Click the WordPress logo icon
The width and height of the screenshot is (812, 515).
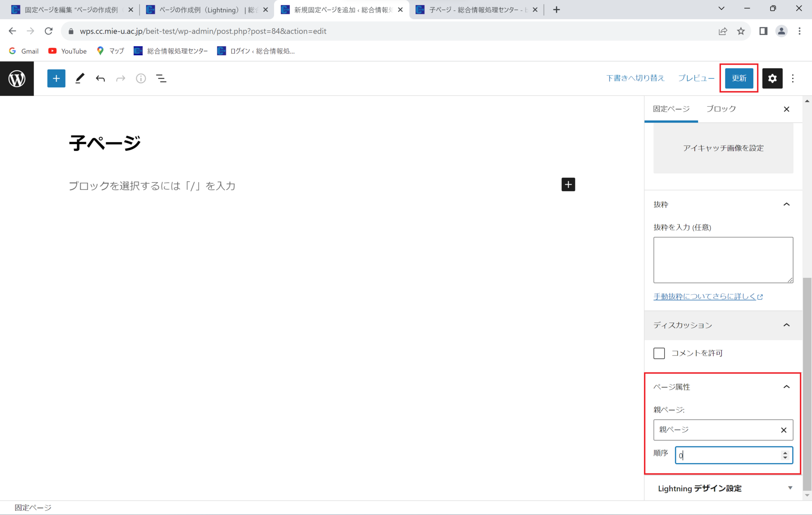(17, 79)
